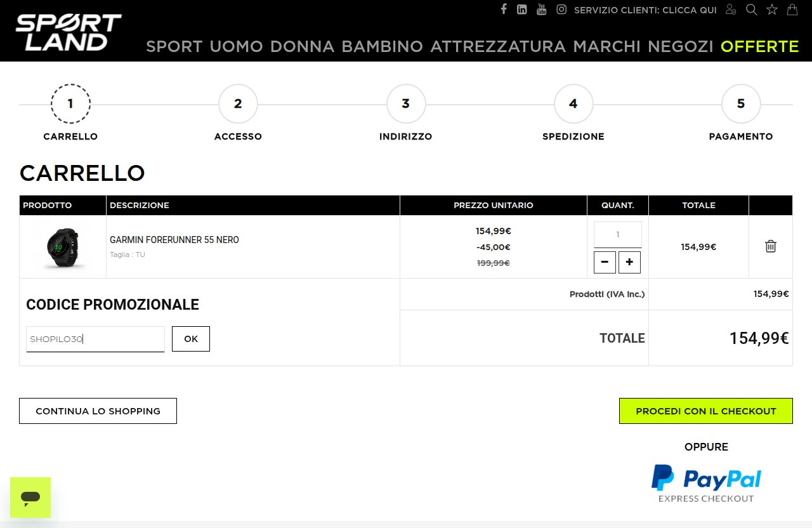Screen dimensions: 812x528
Task: Click the CODICE PROMOZIONALE heading
Action: click(112, 305)
